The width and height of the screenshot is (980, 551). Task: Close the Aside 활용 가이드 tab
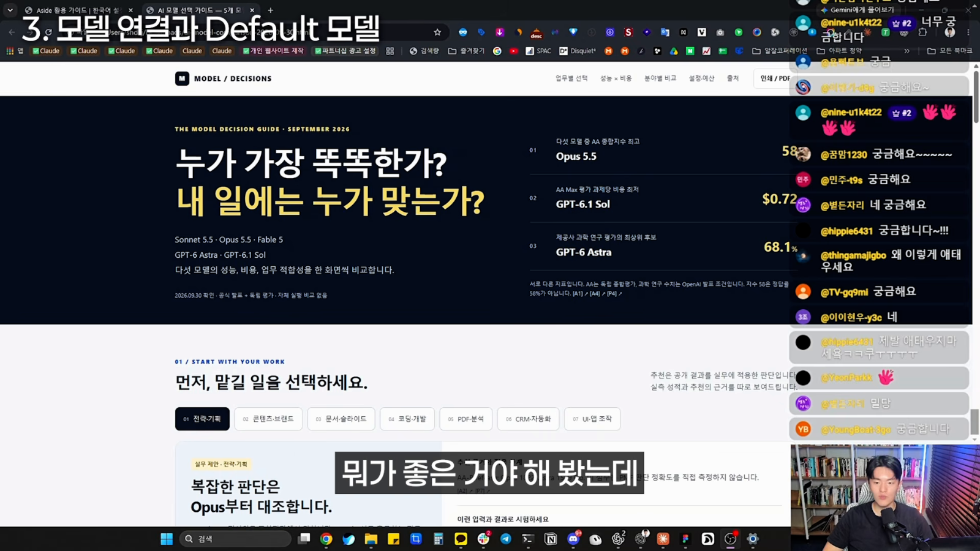[130, 10]
